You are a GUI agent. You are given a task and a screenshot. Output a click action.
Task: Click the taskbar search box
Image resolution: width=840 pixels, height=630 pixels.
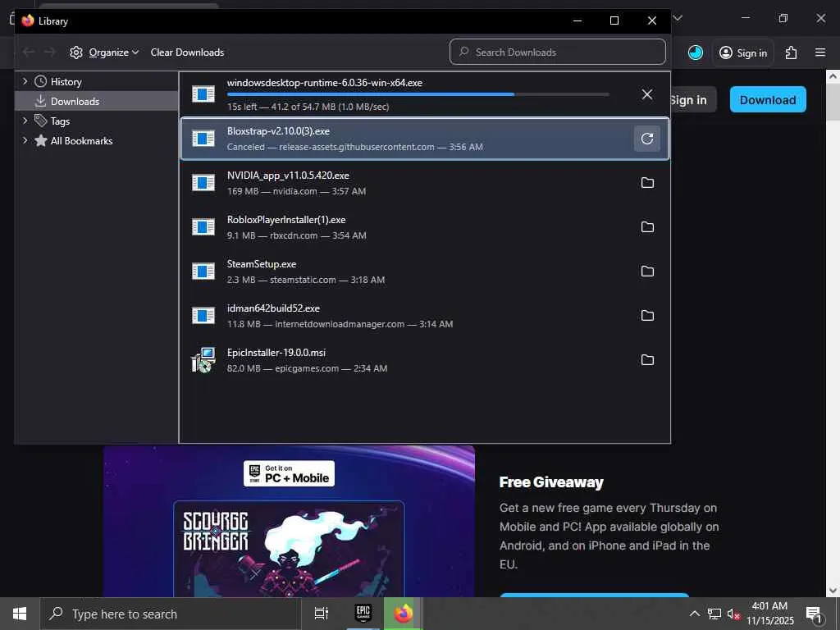point(171,614)
